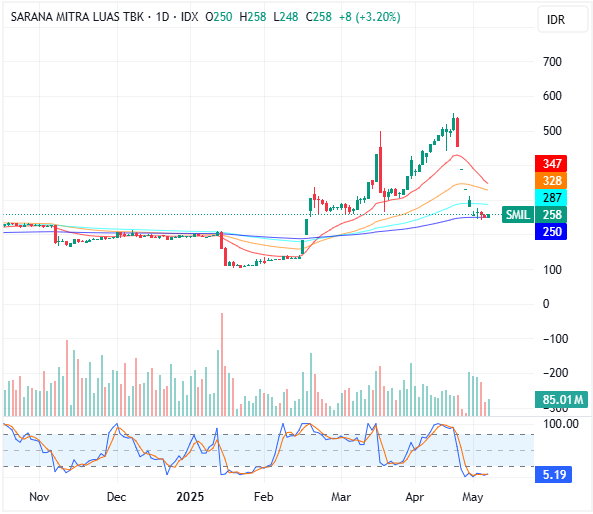This screenshot has width=593, height=514.
Task: Click the Dec date axis label
Action: coord(116,497)
